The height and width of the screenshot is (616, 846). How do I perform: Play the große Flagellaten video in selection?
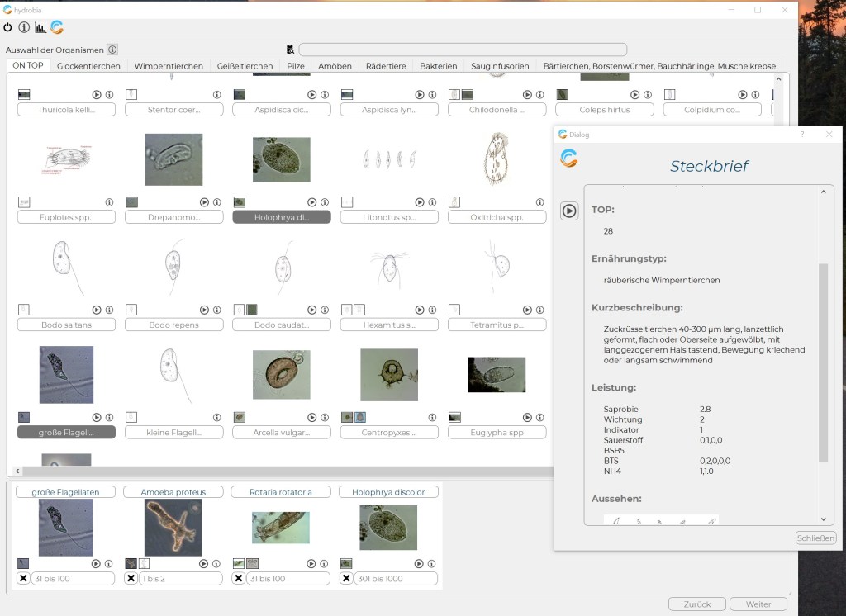click(x=97, y=563)
